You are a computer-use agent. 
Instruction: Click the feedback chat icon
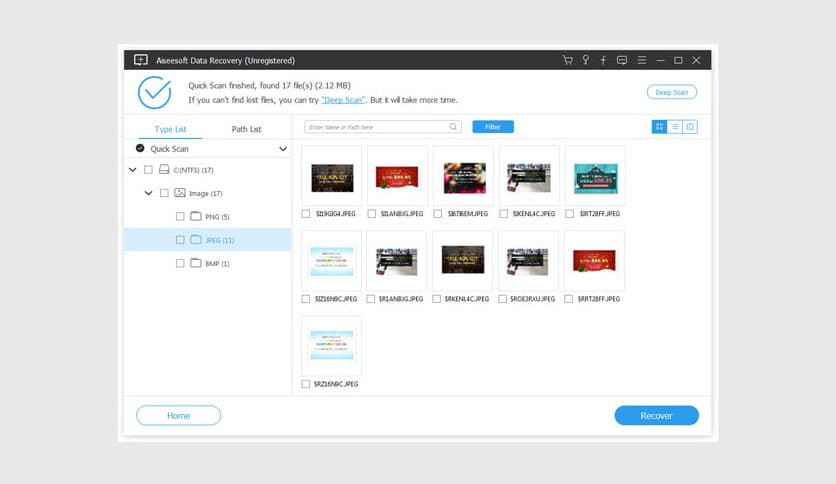(x=622, y=60)
